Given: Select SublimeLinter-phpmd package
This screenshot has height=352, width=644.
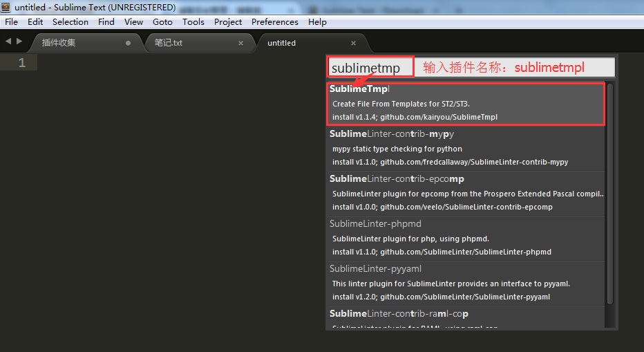Looking at the screenshot, I should click(466, 238).
